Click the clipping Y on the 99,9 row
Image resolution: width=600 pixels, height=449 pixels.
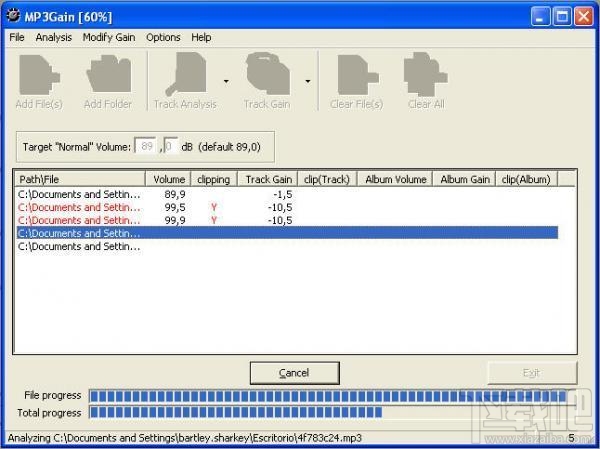point(214,220)
